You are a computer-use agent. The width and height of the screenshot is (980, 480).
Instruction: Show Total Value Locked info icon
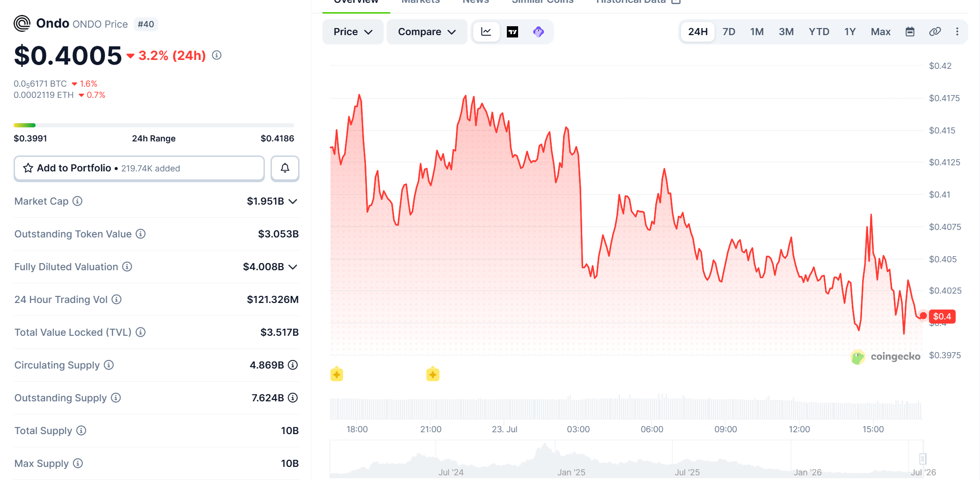tap(141, 332)
